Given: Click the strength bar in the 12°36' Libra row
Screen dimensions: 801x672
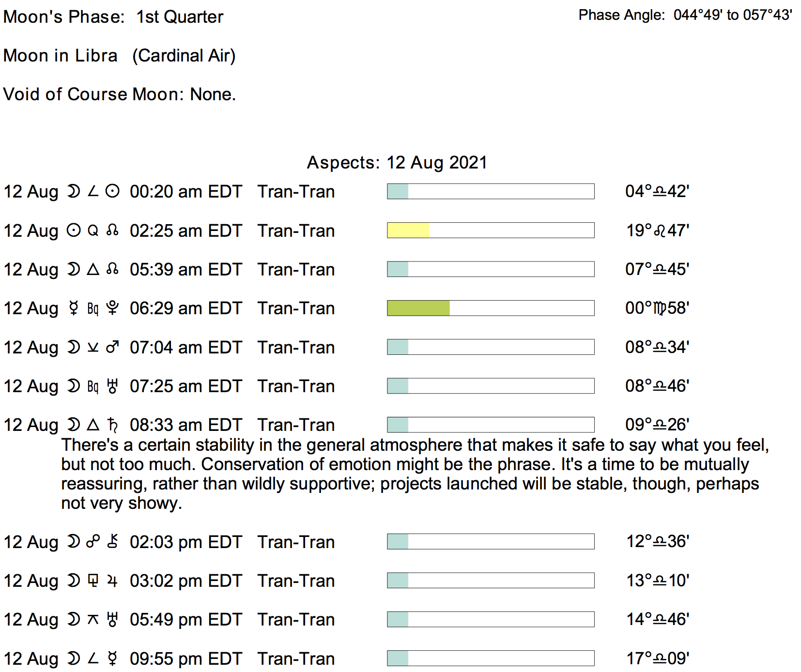Looking at the screenshot, I should tap(490, 541).
